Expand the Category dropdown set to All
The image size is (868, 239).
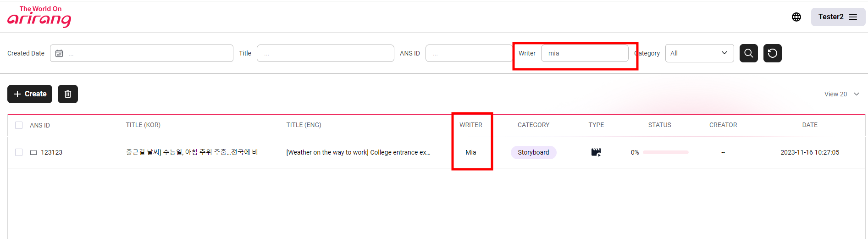[x=699, y=53]
